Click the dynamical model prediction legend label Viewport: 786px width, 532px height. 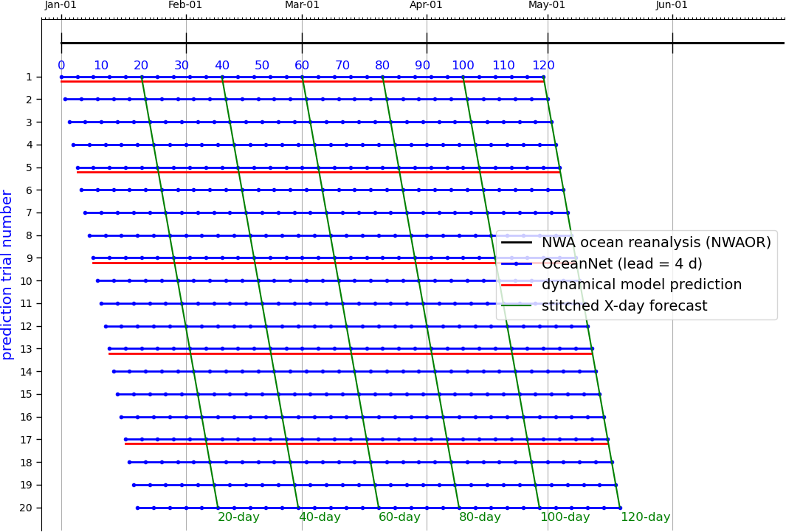[641, 285]
